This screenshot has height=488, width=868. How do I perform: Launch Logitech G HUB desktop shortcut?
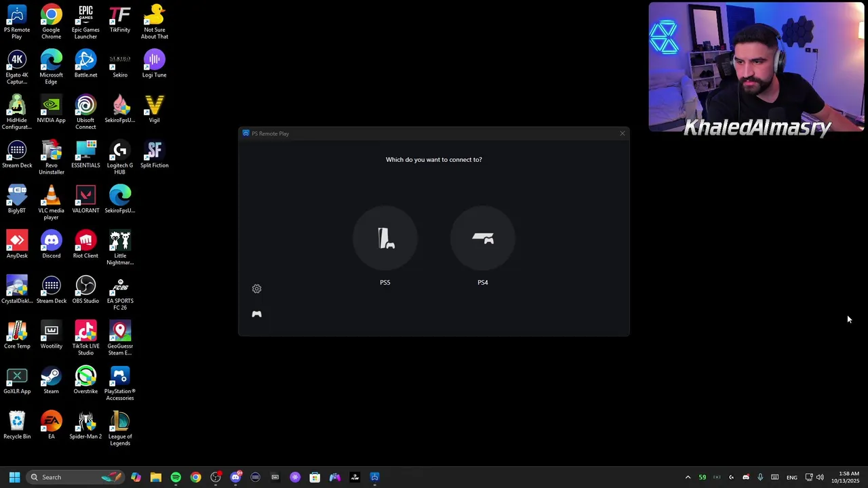pyautogui.click(x=120, y=157)
